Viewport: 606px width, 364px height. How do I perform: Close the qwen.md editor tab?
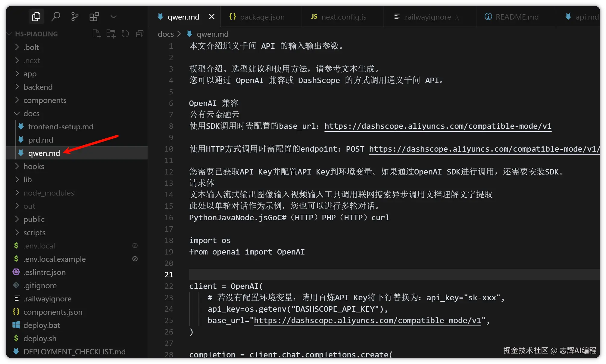212,17
